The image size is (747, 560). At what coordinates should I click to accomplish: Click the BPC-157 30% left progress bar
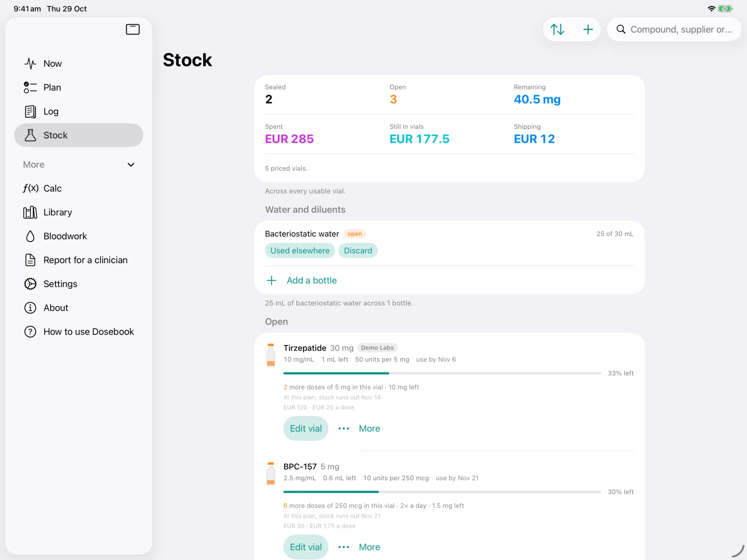pyautogui.click(x=442, y=492)
